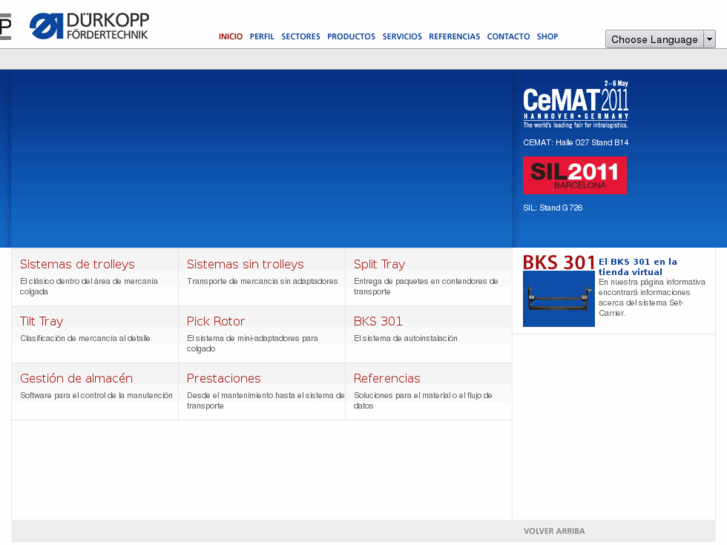Click 'El clásico dentro del área de mercancía colgada'
Viewport: 727px width, 545px height.
[x=89, y=286]
